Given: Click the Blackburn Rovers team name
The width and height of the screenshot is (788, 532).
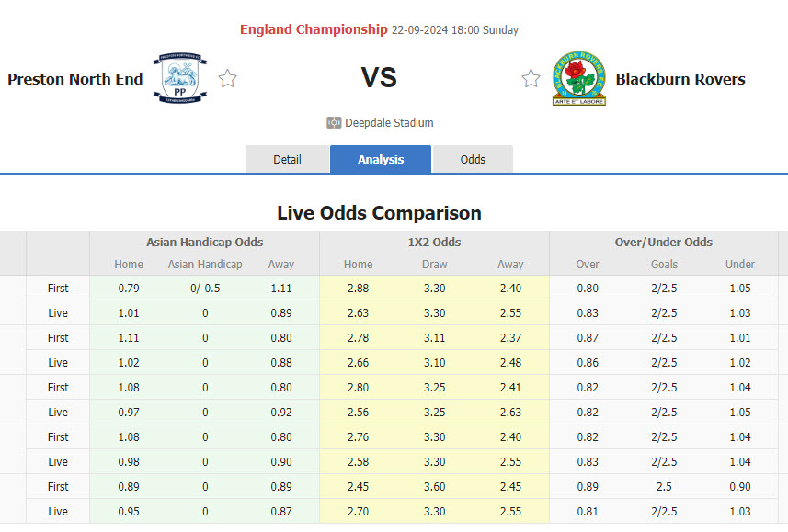Looking at the screenshot, I should point(680,79).
